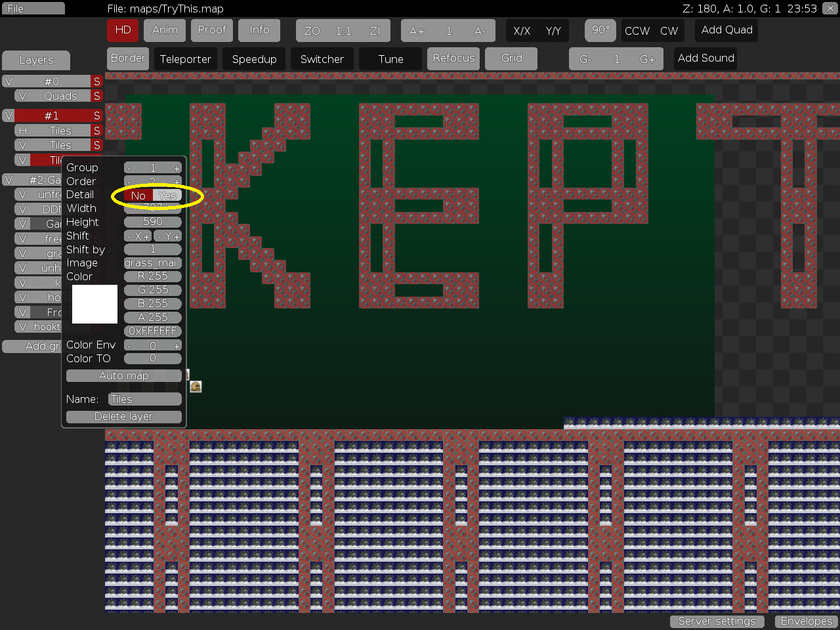840x630 pixels.
Task: Click the ZI zoom in button
Action: click(x=375, y=31)
